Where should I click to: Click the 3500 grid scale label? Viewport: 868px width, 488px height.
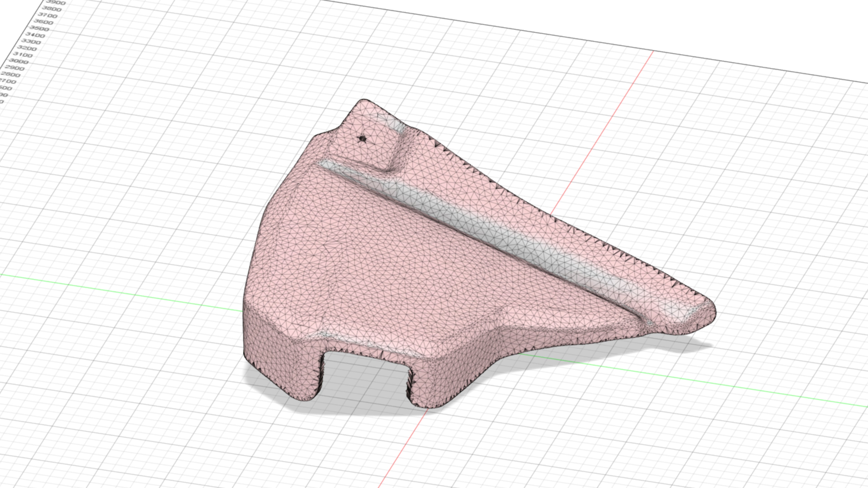click(39, 29)
